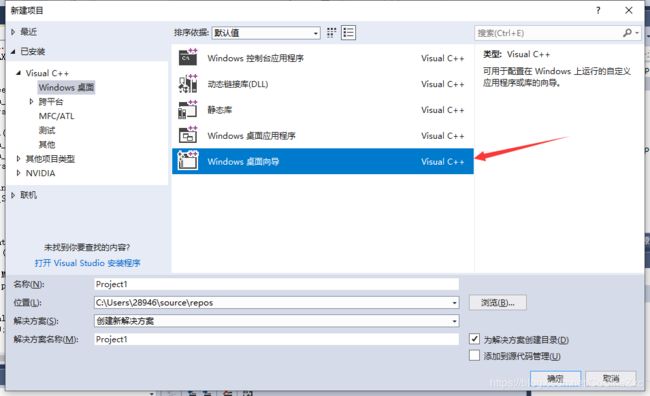This screenshot has width=650, height=396.
Task: Enable 添加到源代码管理 checkbox
Action: (x=474, y=355)
